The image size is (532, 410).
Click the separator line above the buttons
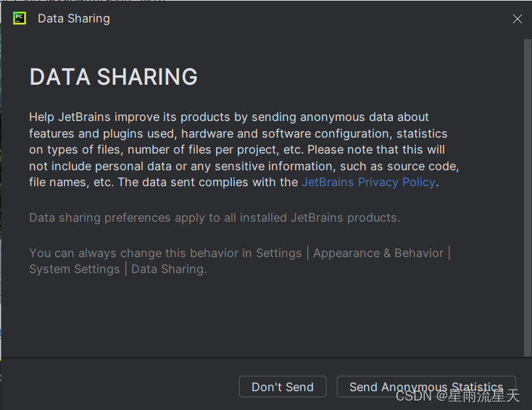point(261,358)
